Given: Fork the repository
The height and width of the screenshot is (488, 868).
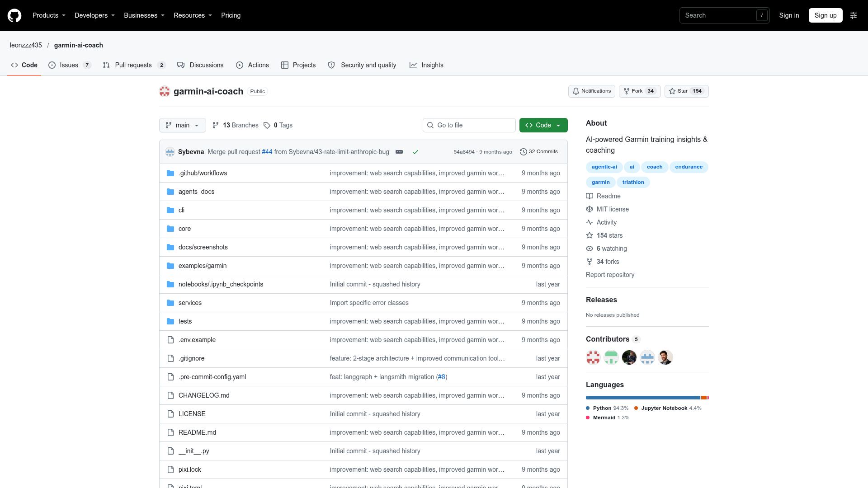Looking at the screenshot, I should (640, 91).
